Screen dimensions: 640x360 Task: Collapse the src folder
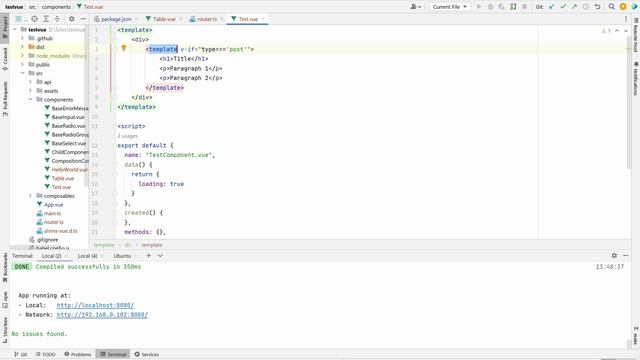[22, 73]
